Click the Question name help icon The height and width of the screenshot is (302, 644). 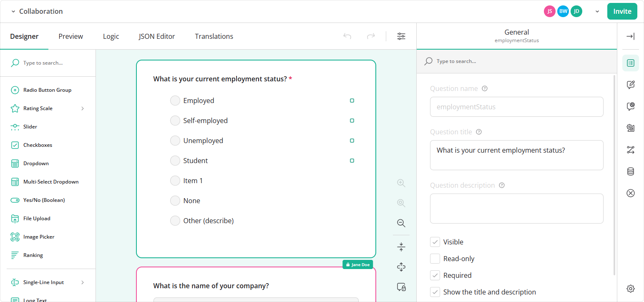click(485, 88)
